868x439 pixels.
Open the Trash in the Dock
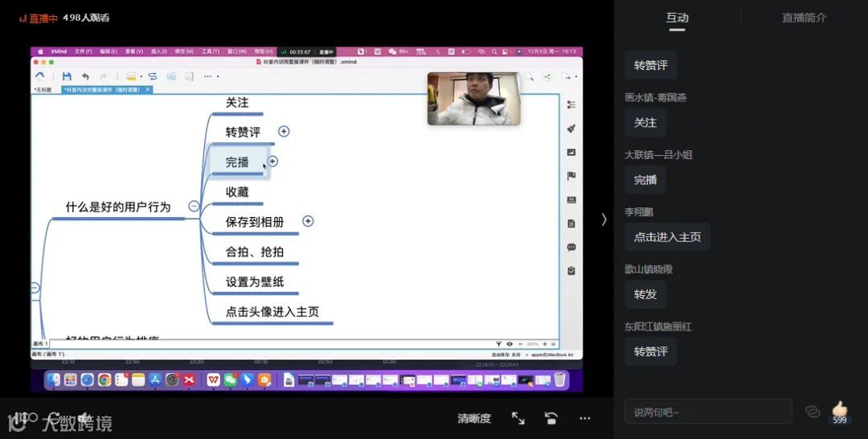tap(560, 380)
